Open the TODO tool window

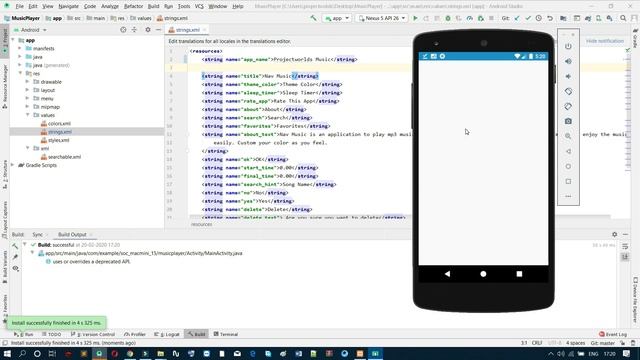(x=51, y=334)
